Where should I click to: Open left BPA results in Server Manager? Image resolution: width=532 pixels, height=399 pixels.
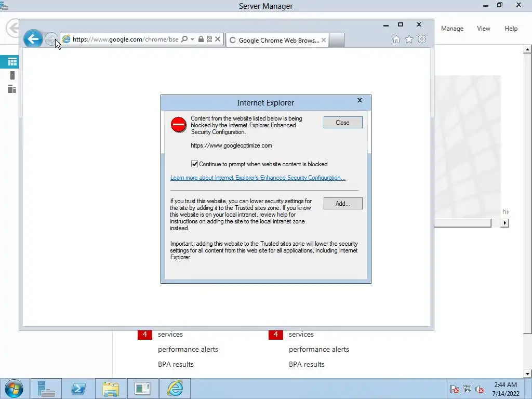click(176, 364)
